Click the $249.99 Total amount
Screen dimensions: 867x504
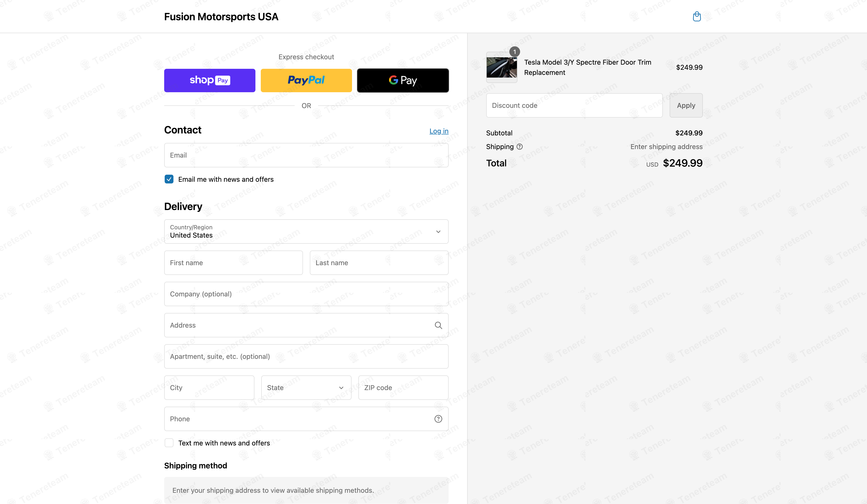[683, 163]
